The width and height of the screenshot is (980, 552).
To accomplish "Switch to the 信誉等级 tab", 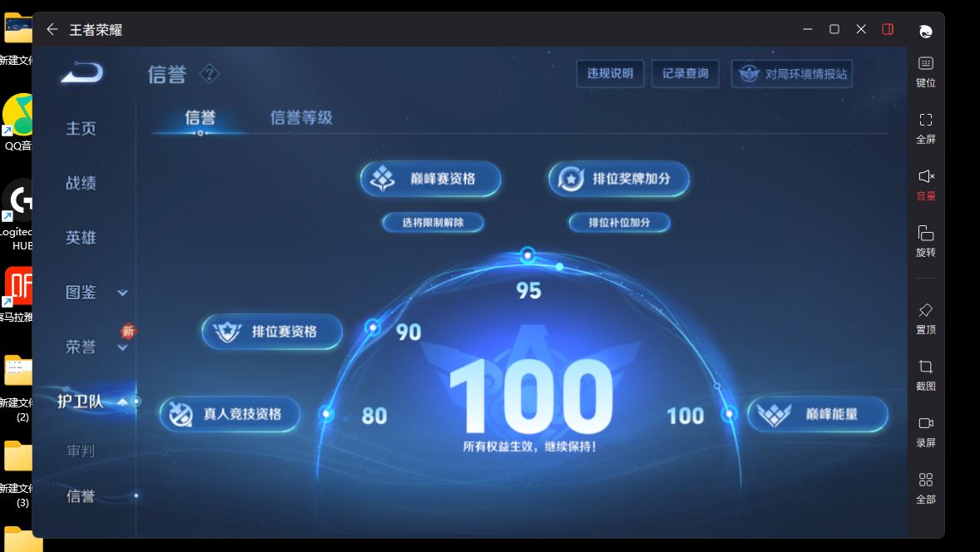I will (x=301, y=118).
